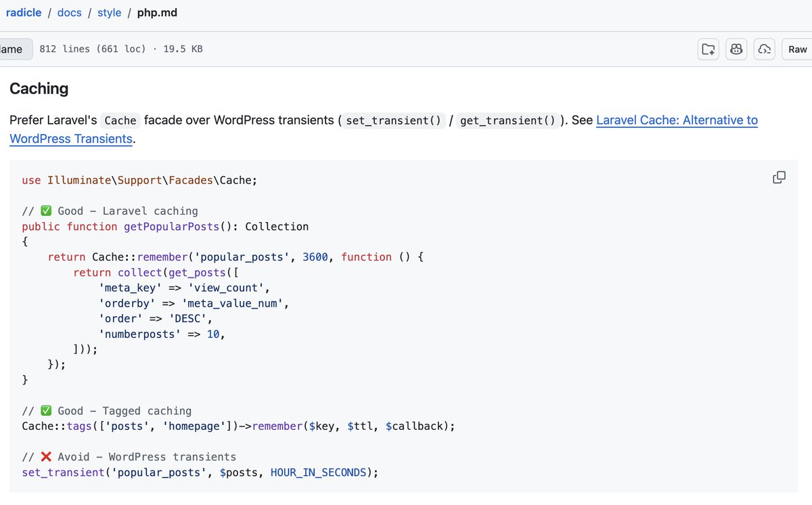Click the 'use Illuminate\Support\Facades\Cache;' line
This screenshot has width=812, height=505.
tap(139, 180)
